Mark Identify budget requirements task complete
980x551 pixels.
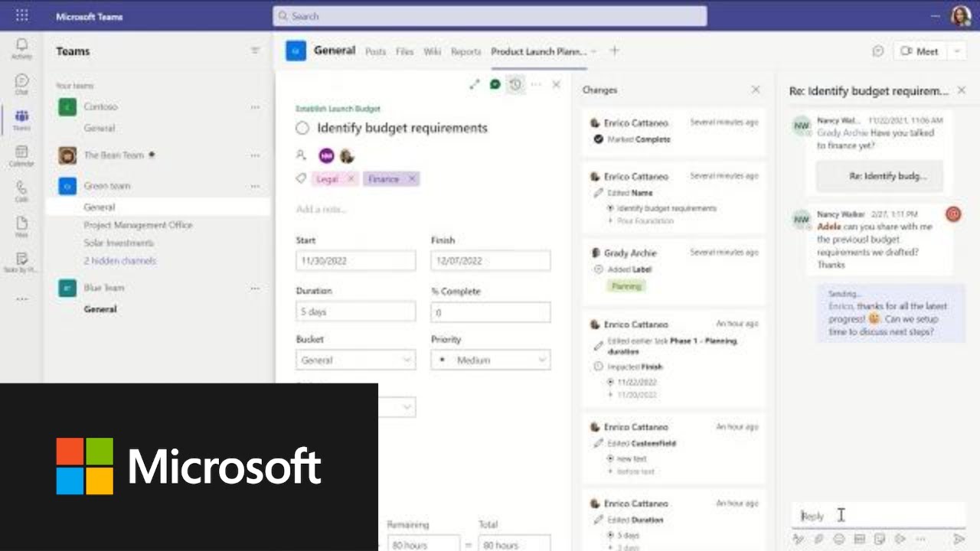pos(302,128)
